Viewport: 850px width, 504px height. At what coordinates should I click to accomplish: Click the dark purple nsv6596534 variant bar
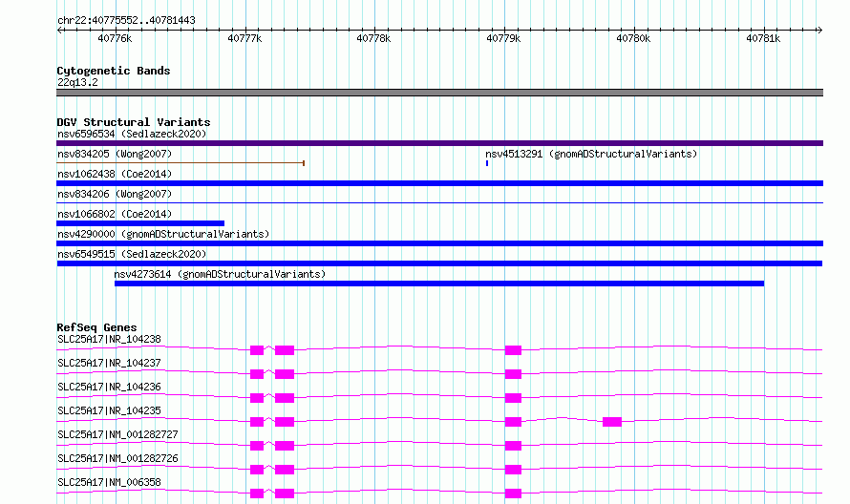pyautogui.click(x=439, y=143)
